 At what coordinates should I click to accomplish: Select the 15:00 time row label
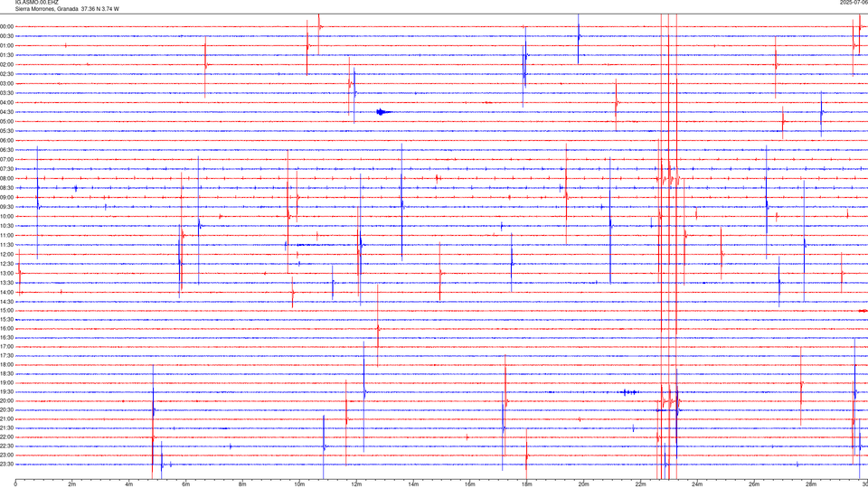click(x=7, y=310)
